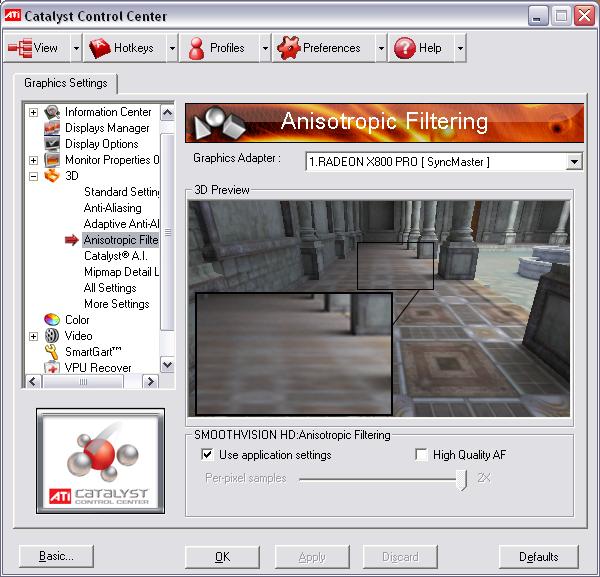The height and width of the screenshot is (577, 600).
Task: Select All Settings tree item
Action: 110,288
